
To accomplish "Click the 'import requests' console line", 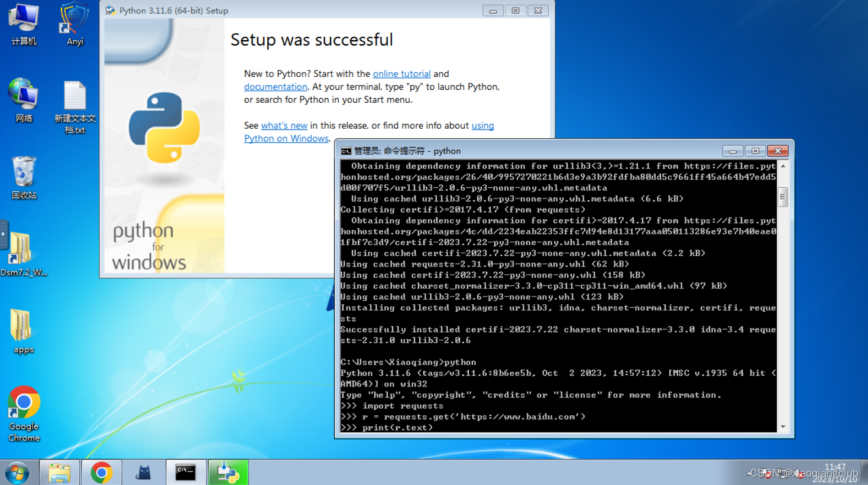I will coord(392,406).
